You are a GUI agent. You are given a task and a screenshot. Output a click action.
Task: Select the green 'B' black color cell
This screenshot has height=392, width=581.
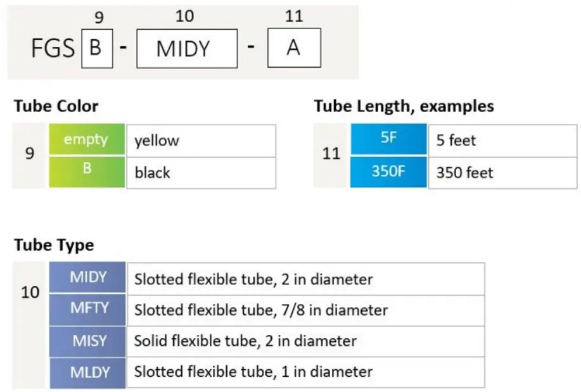point(87,172)
